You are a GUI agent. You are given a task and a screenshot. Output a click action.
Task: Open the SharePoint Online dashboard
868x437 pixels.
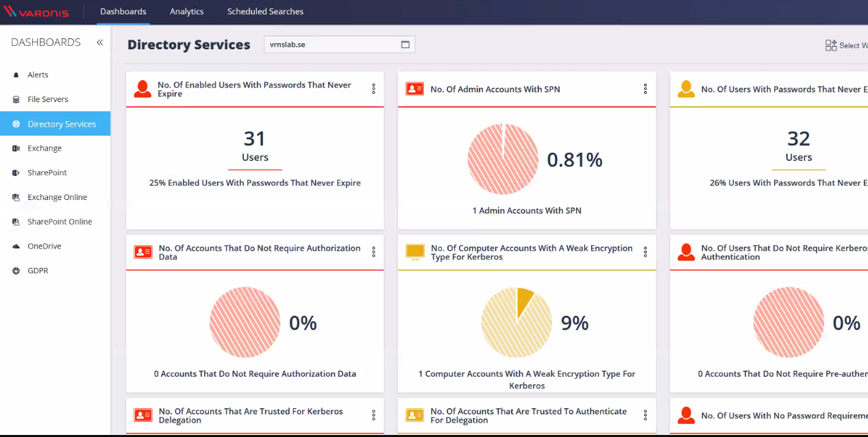click(55, 222)
